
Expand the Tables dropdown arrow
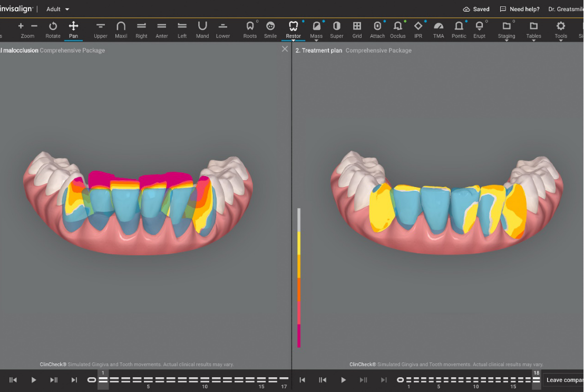pyautogui.click(x=534, y=40)
